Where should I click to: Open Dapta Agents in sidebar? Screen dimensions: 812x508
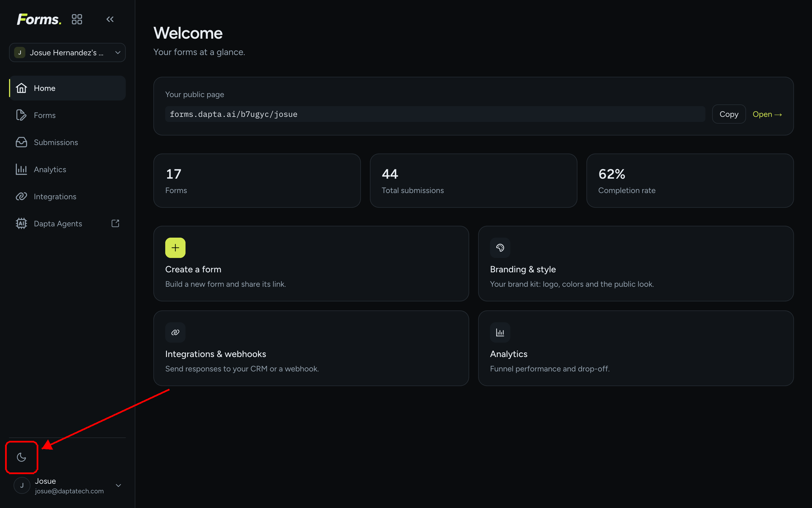click(x=67, y=224)
